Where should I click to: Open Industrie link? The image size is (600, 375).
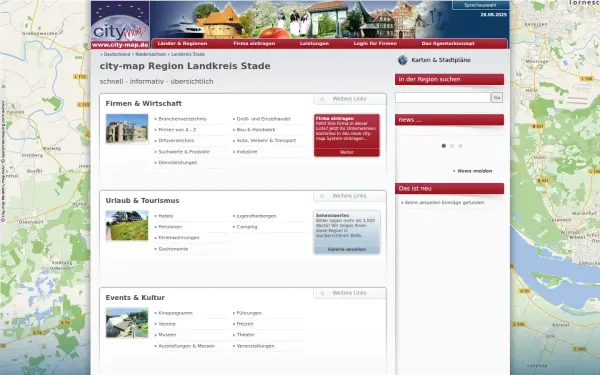(x=247, y=152)
